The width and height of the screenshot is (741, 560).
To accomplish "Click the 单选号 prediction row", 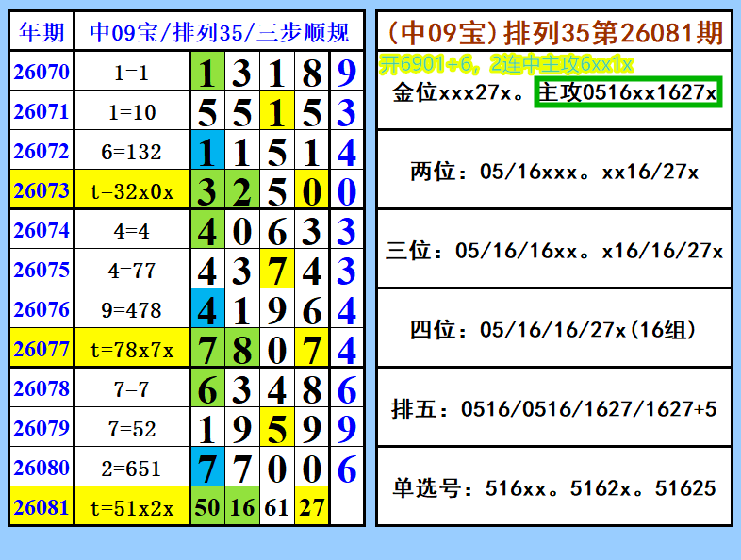I will pos(554,488).
